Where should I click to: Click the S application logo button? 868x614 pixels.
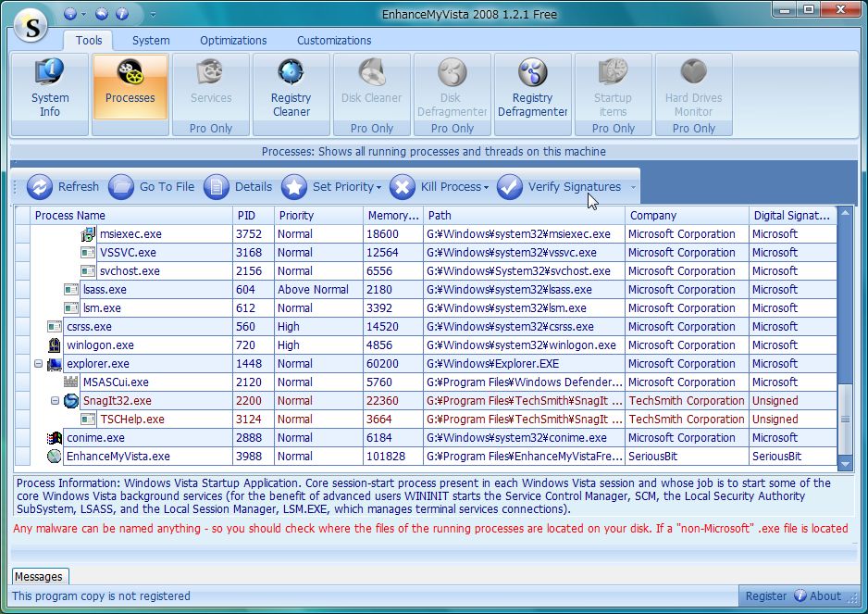32,26
